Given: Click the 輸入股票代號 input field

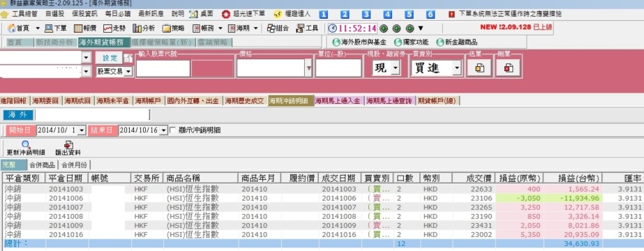Looking at the screenshot, I should [x=163, y=68].
